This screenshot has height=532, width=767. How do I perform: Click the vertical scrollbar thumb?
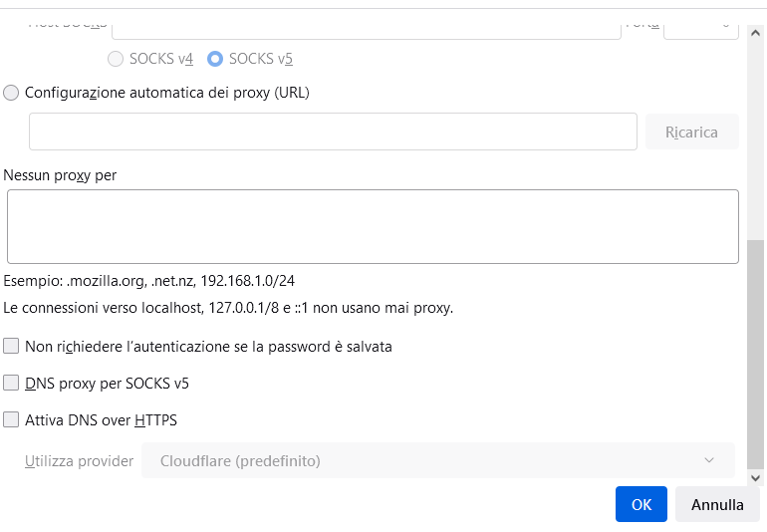(x=755, y=355)
